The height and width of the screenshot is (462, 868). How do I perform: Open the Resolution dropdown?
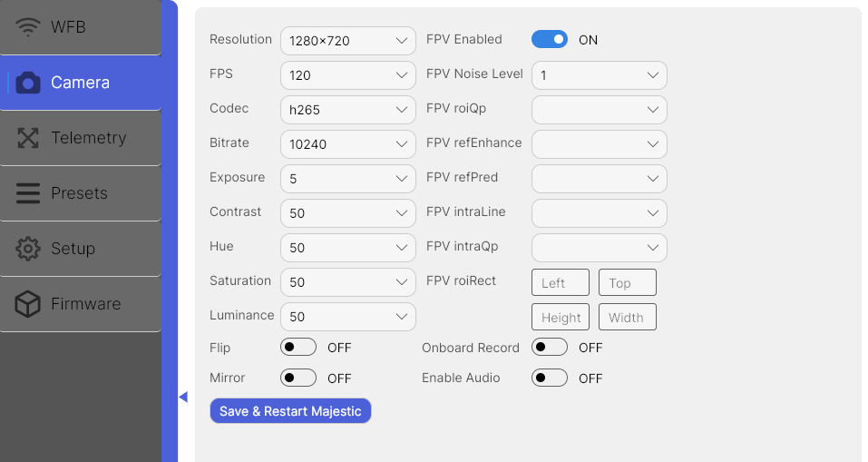[x=347, y=41]
